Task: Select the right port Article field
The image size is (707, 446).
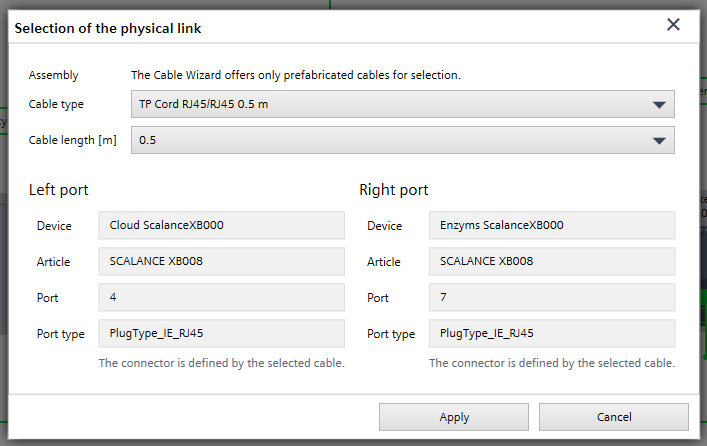Action: click(x=552, y=261)
